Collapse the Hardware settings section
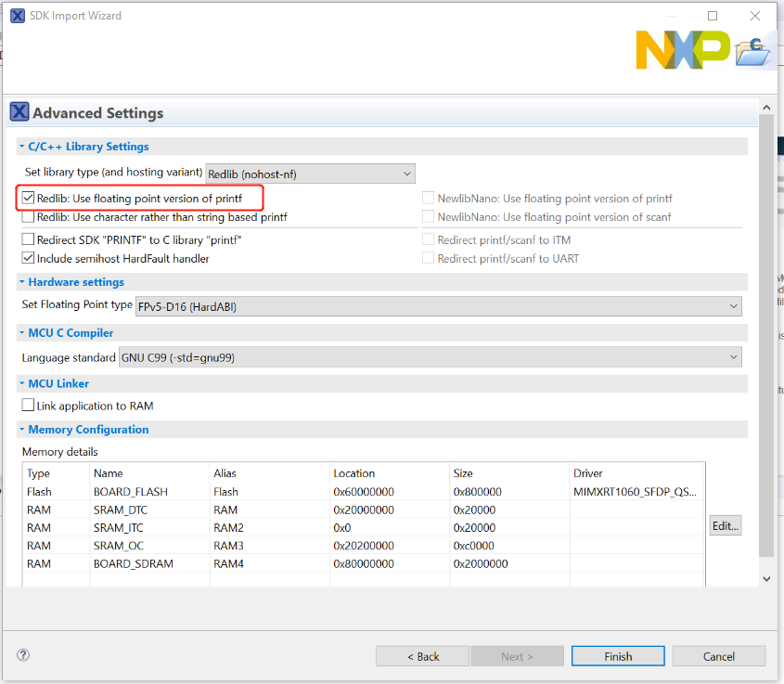The height and width of the screenshot is (684, 784). pos(22,282)
